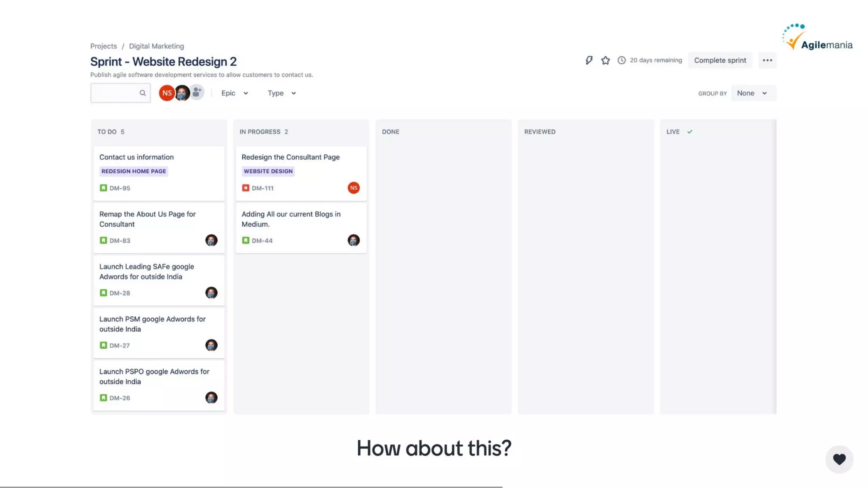Open Launch PSPO google Adwords card
Screen dimensions: 868x488
coord(159,386)
